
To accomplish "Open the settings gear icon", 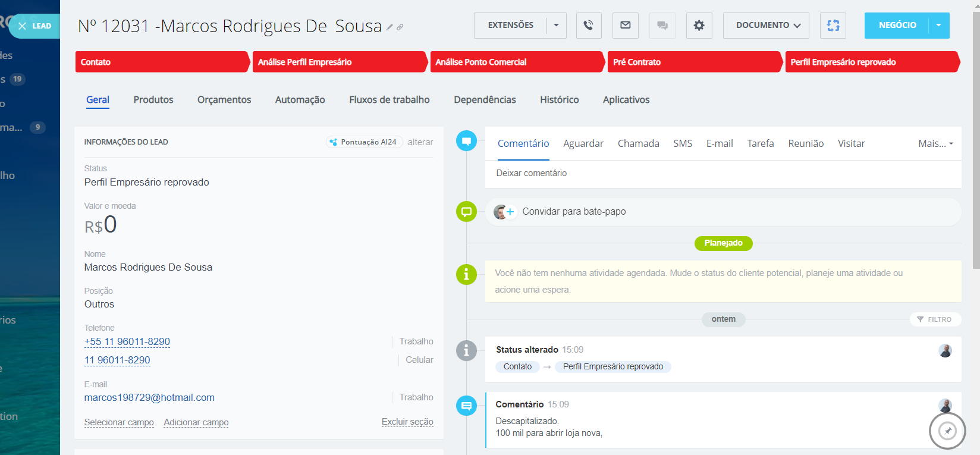I will click(x=699, y=26).
